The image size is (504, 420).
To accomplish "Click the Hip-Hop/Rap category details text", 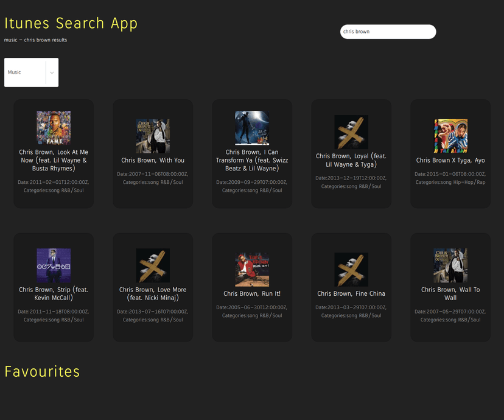I will click(x=450, y=178).
